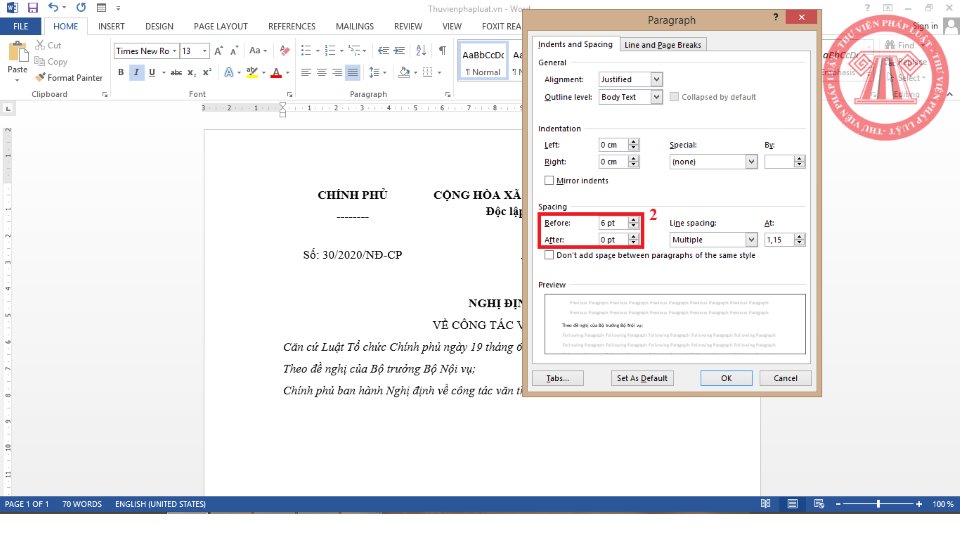Show paragraph marks with the pilcrow icon
Screen dimensions: 960x540
[442, 51]
